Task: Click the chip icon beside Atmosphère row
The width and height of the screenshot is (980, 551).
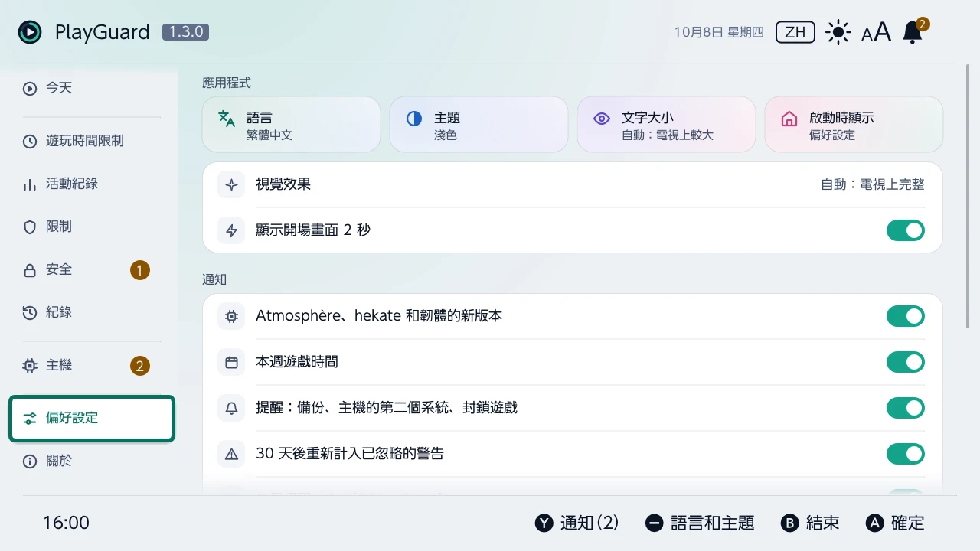Action: [x=231, y=316]
